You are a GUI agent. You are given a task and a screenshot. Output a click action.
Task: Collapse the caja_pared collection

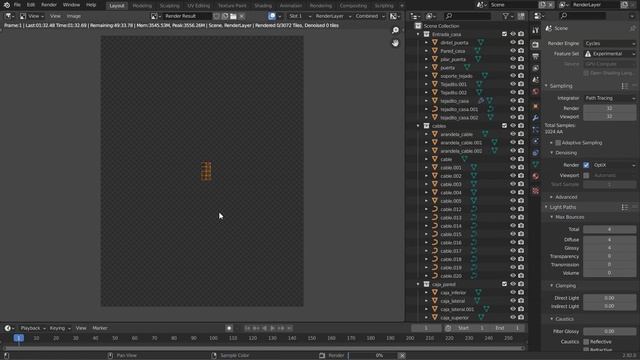[418, 284]
